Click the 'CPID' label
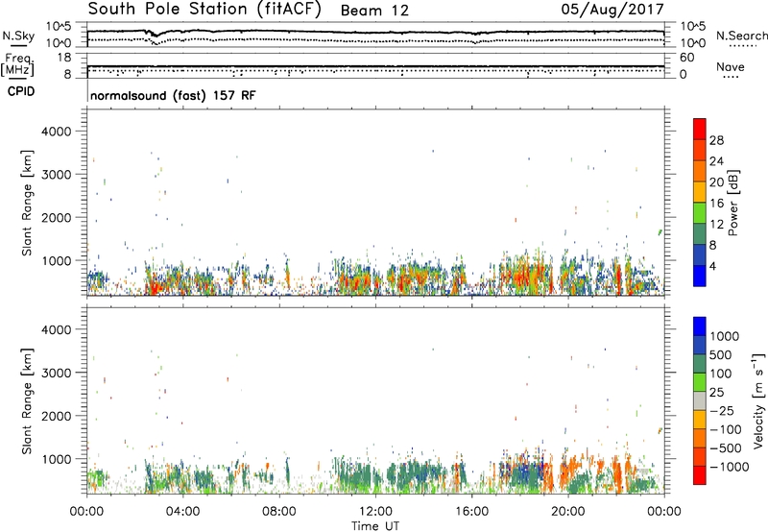Screen dimensions: 768x532 coord(20,91)
